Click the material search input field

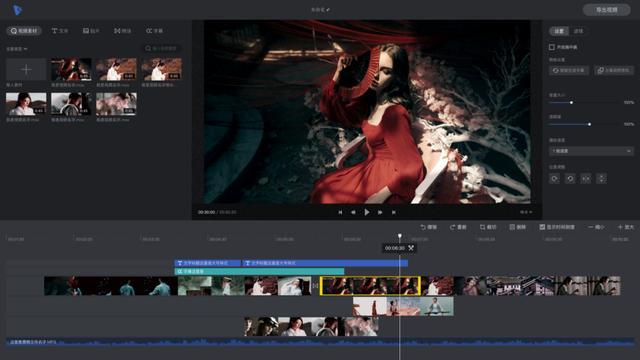click(162, 48)
